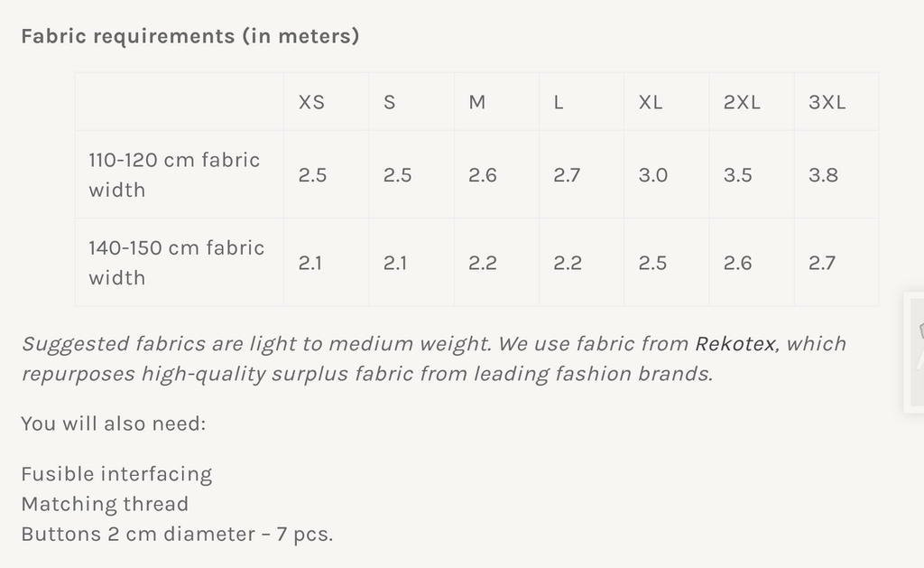924x568 pixels.
Task: Select the 3.0 value under XL
Action: [x=653, y=175]
